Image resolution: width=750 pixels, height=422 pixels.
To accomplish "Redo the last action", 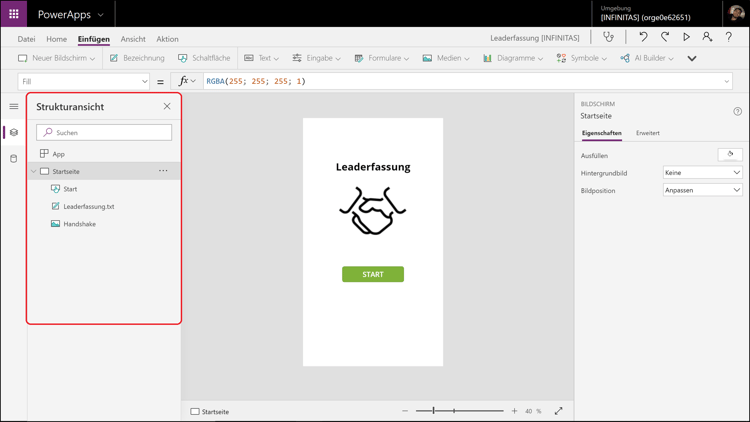I will [665, 37].
